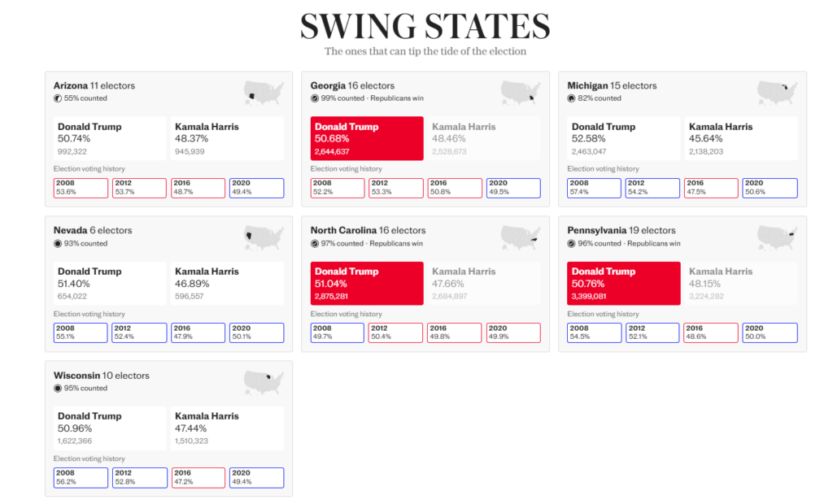
Task: Click the Georgia US map icon
Action: click(521, 93)
